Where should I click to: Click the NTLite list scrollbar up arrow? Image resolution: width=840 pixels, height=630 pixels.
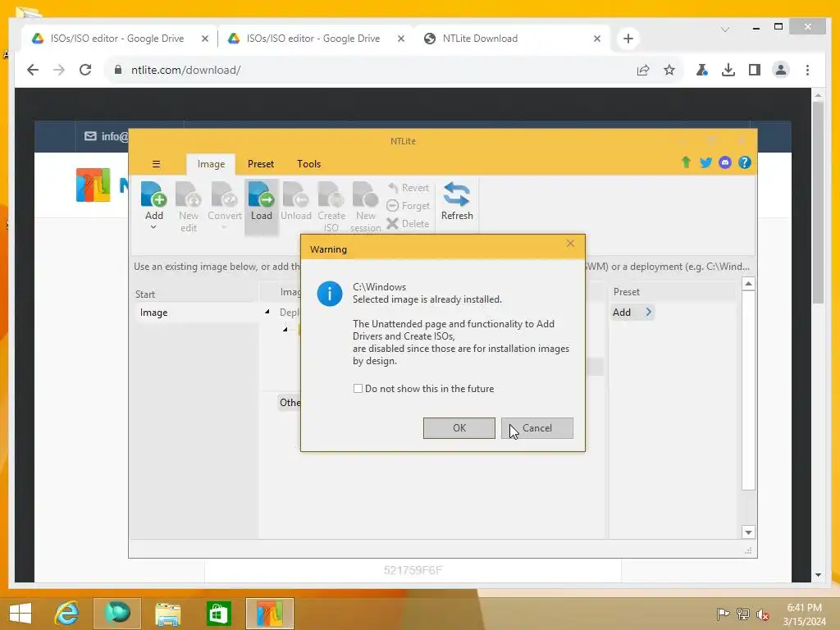point(748,283)
